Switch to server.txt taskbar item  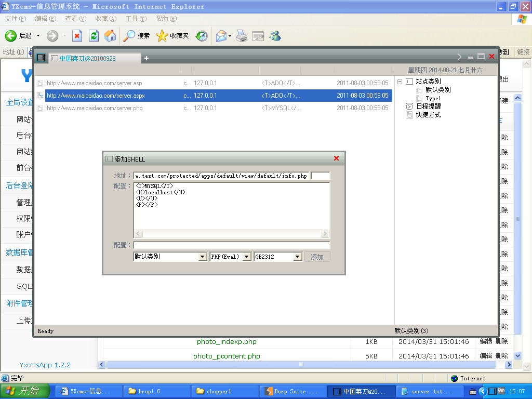pos(429,392)
